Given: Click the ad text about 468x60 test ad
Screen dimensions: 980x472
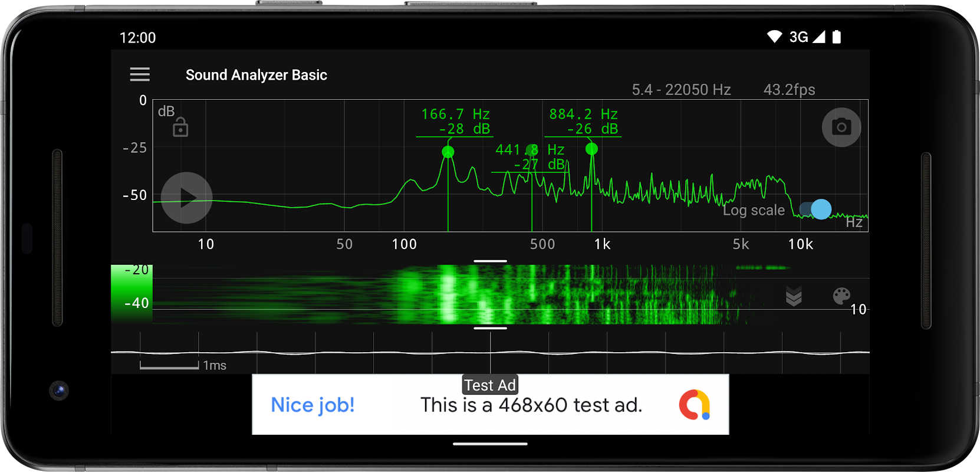Looking at the screenshot, I should (531, 405).
